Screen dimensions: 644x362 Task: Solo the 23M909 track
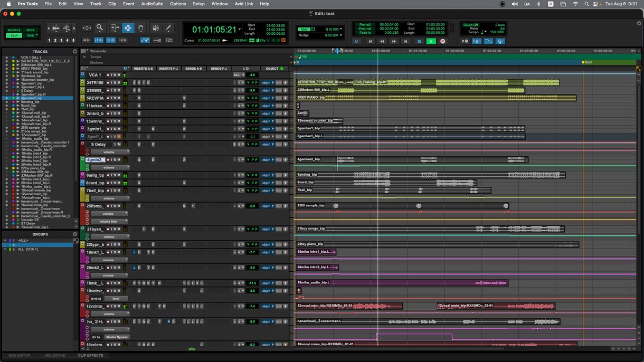click(115, 90)
